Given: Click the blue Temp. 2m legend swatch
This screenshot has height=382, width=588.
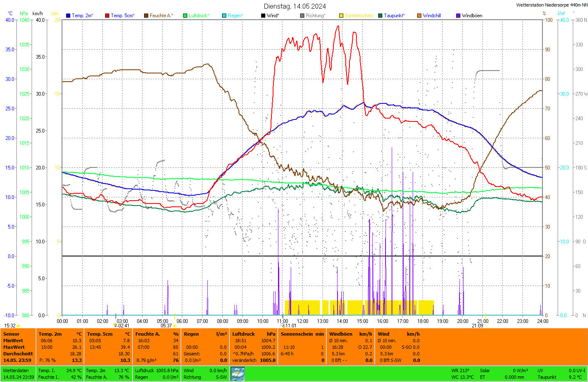Looking at the screenshot, I should (x=68, y=16).
